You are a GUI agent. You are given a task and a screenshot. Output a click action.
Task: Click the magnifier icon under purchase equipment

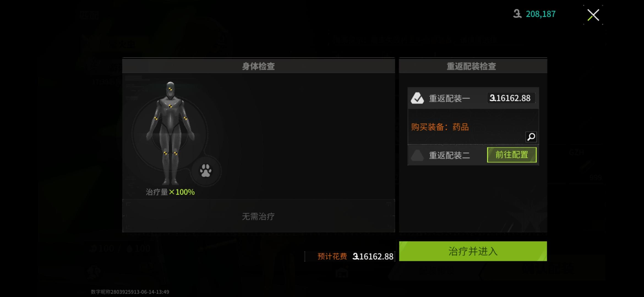pos(531,137)
